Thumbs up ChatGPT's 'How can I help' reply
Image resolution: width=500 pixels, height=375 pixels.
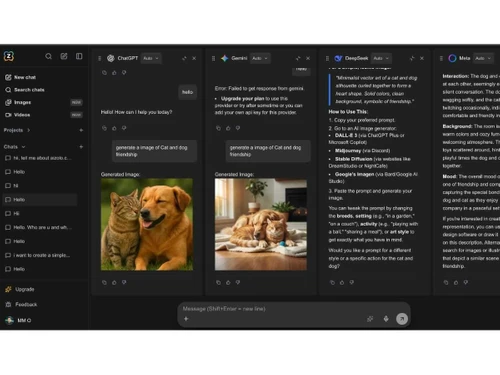pyautogui.click(x=114, y=128)
